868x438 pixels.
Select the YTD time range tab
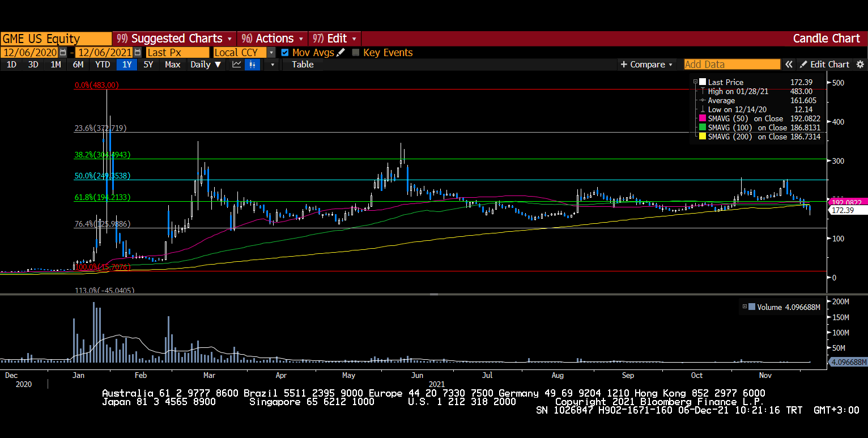click(103, 65)
